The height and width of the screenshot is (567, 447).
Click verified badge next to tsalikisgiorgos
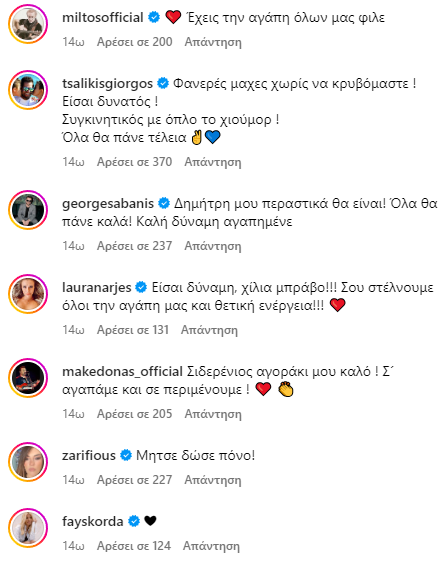click(163, 84)
